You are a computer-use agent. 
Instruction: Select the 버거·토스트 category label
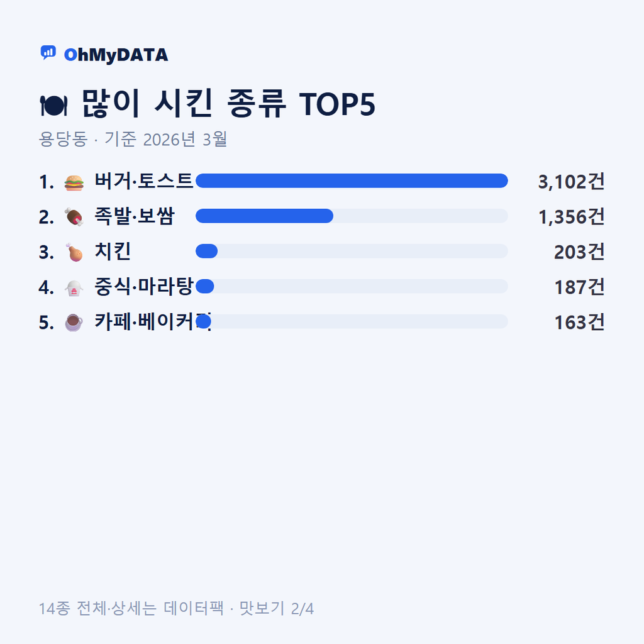click(x=144, y=180)
